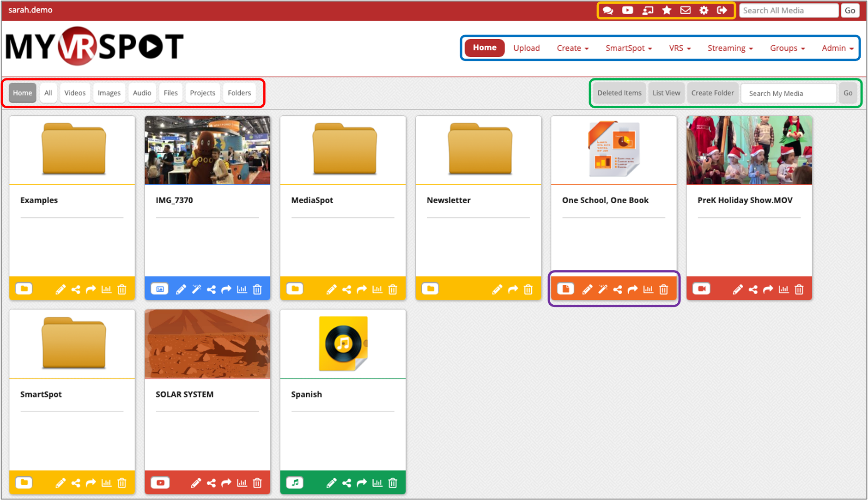The height and width of the screenshot is (500, 868).
Task: Click music note type icon on Spanish card
Action: coord(295,483)
